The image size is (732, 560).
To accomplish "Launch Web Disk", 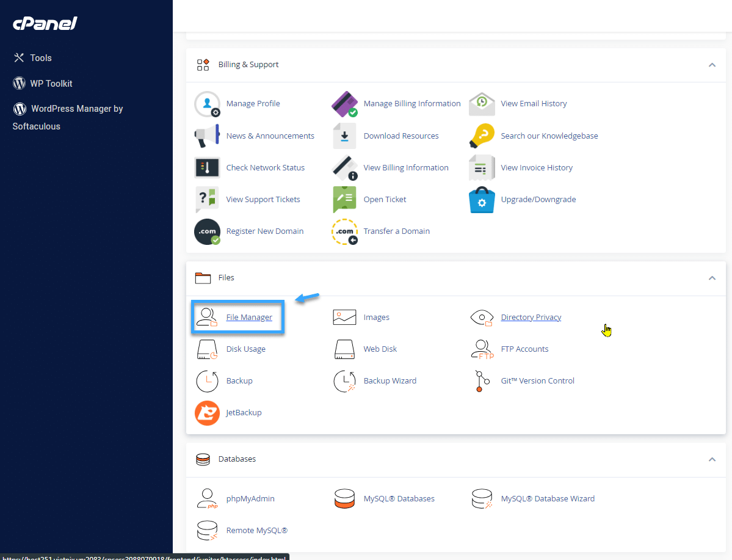I will coord(380,349).
